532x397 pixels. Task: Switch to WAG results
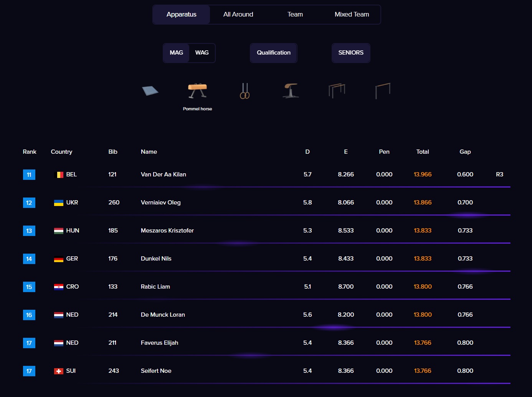(202, 53)
